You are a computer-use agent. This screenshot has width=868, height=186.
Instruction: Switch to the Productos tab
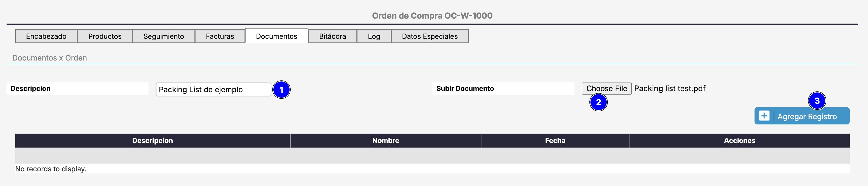[x=105, y=36]
